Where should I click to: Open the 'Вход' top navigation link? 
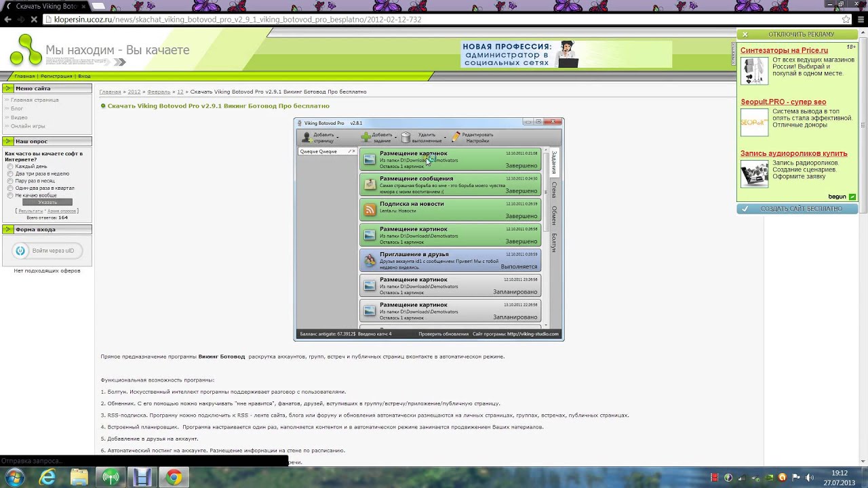(x=84, y=77)
